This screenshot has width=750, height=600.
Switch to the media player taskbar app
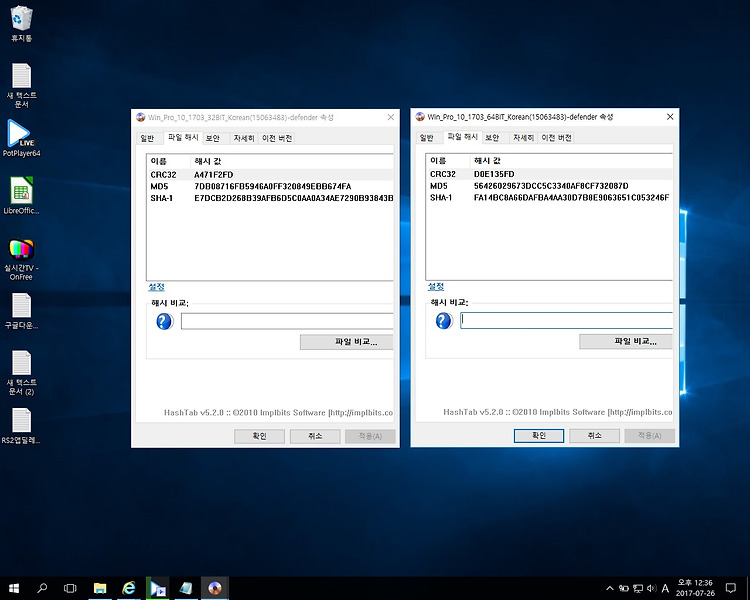click(157, 588)
